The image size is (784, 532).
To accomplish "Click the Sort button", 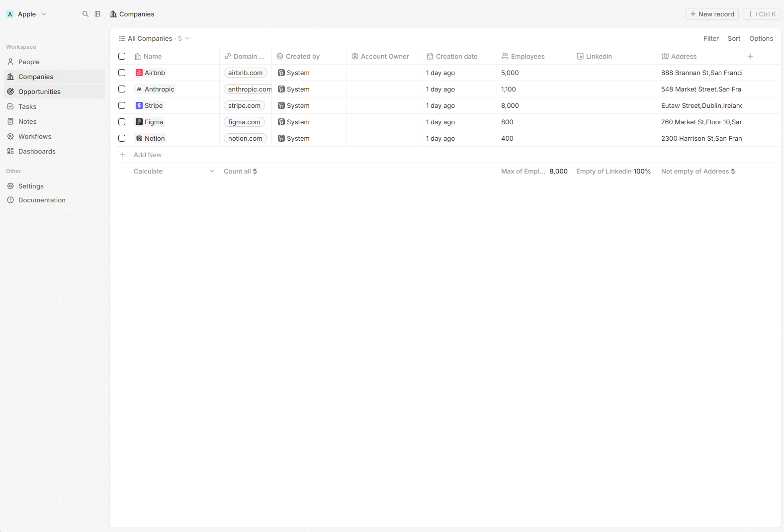I will tap(734, 38).
